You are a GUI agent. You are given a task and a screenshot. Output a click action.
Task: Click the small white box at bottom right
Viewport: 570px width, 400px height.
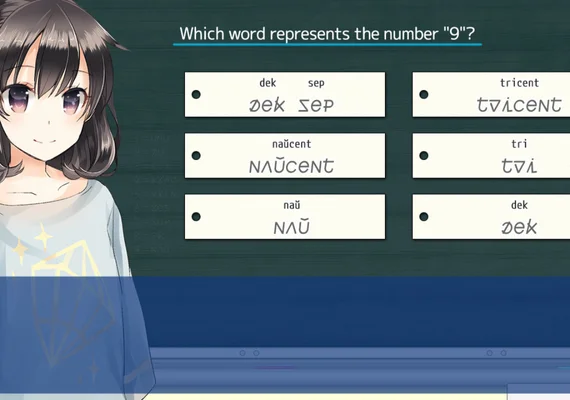click(539, 391)
